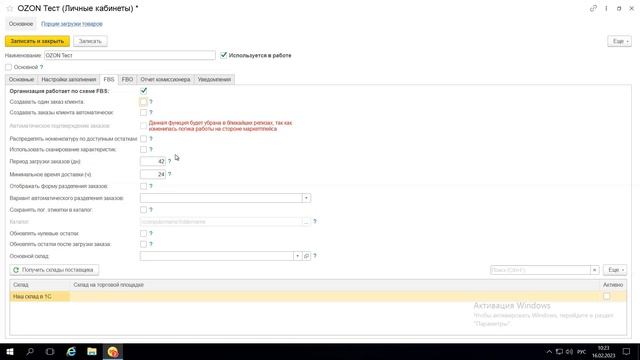
Task: Switch to the Основные tab
Action: pos(21,80)
